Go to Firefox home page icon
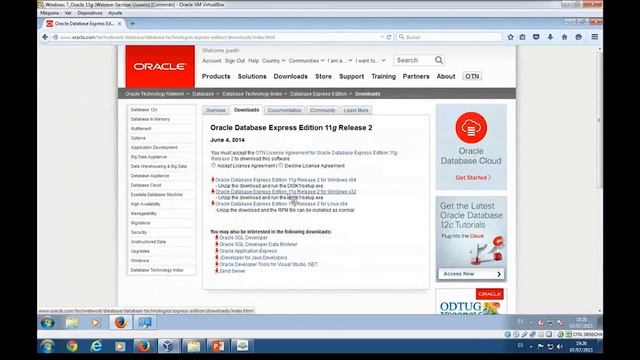This screenshot has height=360, width=640. pos(564,37)
